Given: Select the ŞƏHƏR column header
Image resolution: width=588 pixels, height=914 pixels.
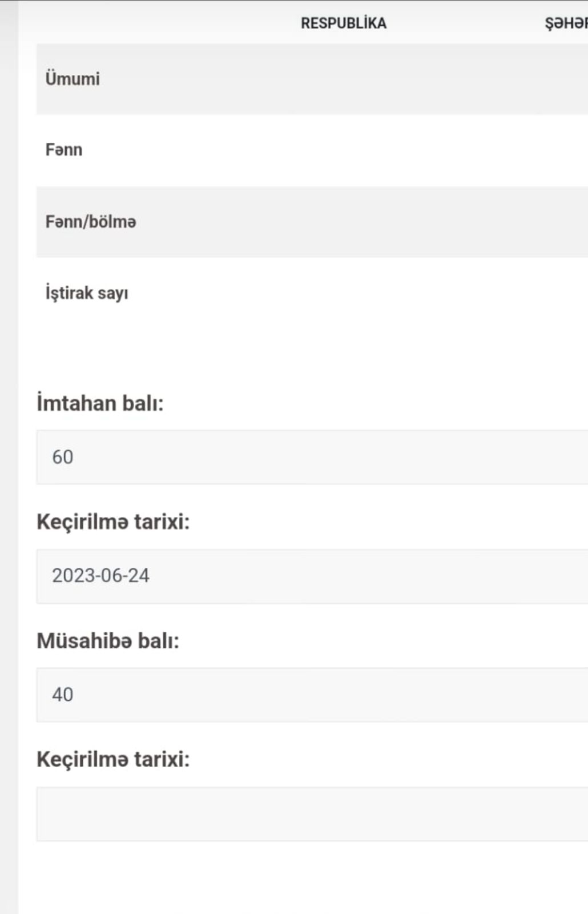Looking at the screenshot, I should point(566,23).
